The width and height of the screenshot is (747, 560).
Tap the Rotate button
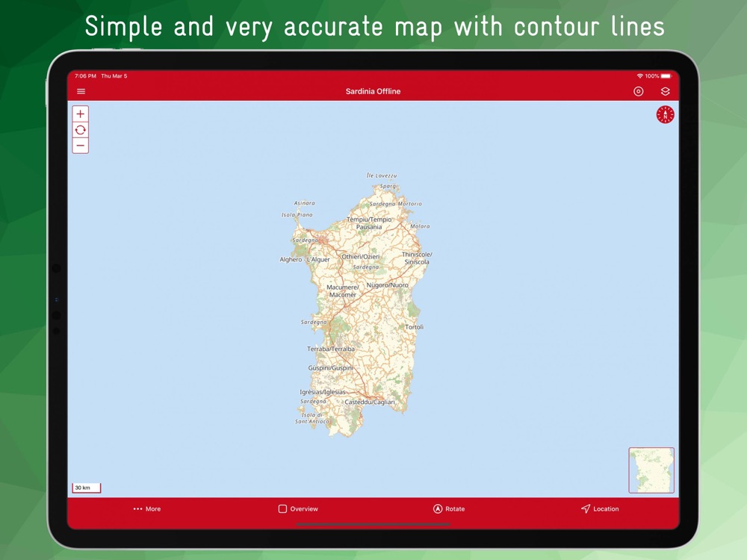click(x=449, y=508)
